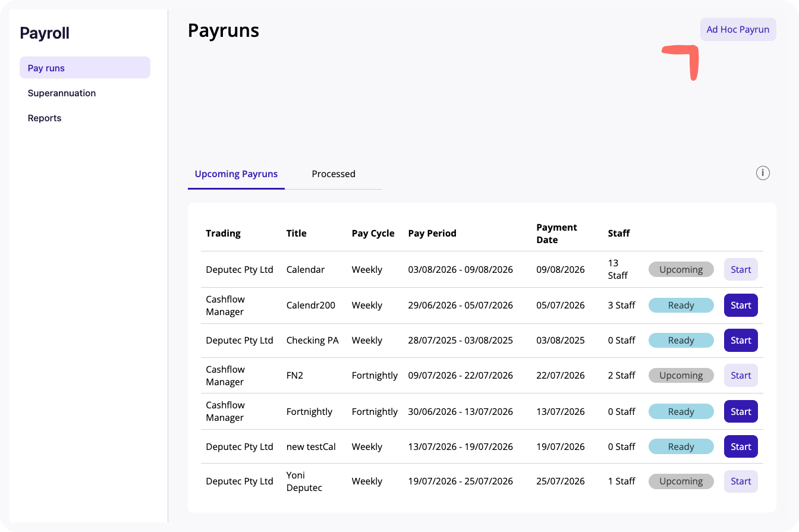Viewport: 799px width, 532px height.
Task: Start the Calendar payrun
Action: 741,269
